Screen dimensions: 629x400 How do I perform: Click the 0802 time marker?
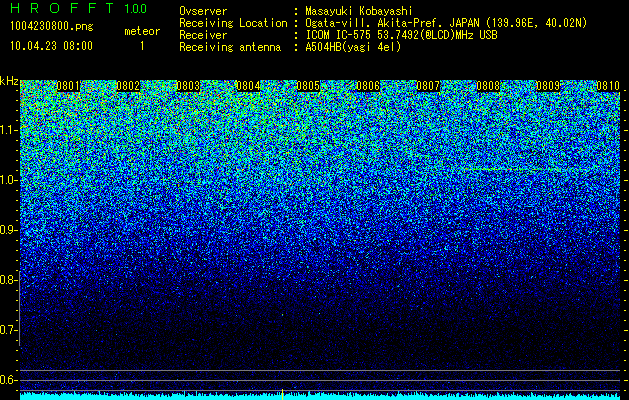tap(128, 86)
